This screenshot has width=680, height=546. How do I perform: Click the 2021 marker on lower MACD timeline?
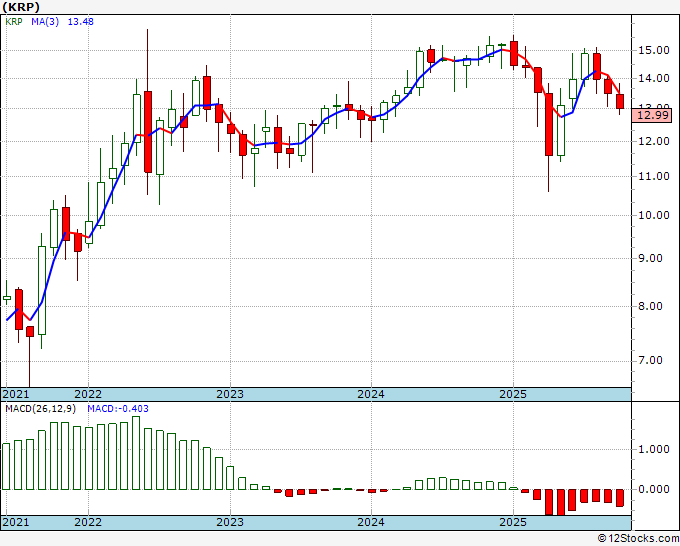(x=16, y=522)
